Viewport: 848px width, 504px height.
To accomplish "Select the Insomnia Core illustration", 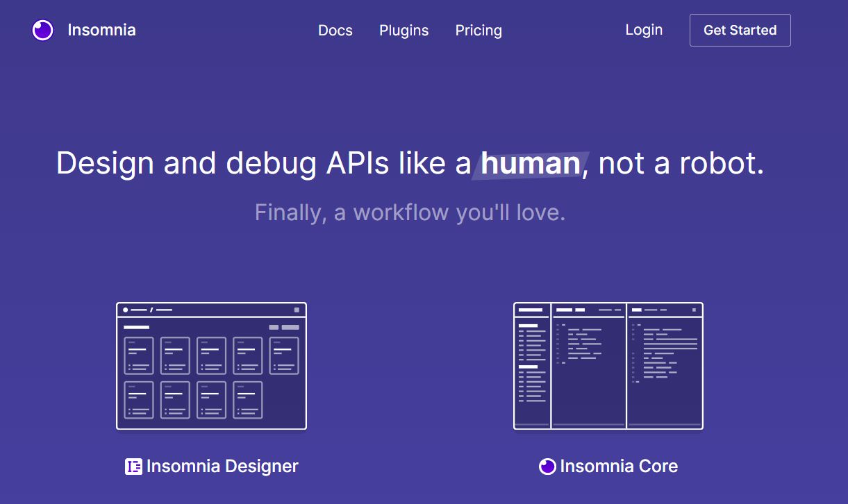I will (608, 366).
